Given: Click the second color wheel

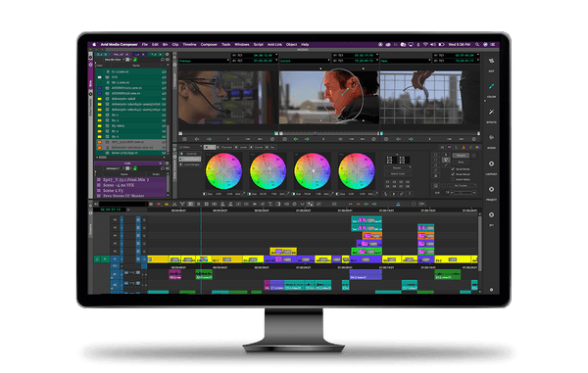Looking at the screenshot, I should (x=269, y=170).
